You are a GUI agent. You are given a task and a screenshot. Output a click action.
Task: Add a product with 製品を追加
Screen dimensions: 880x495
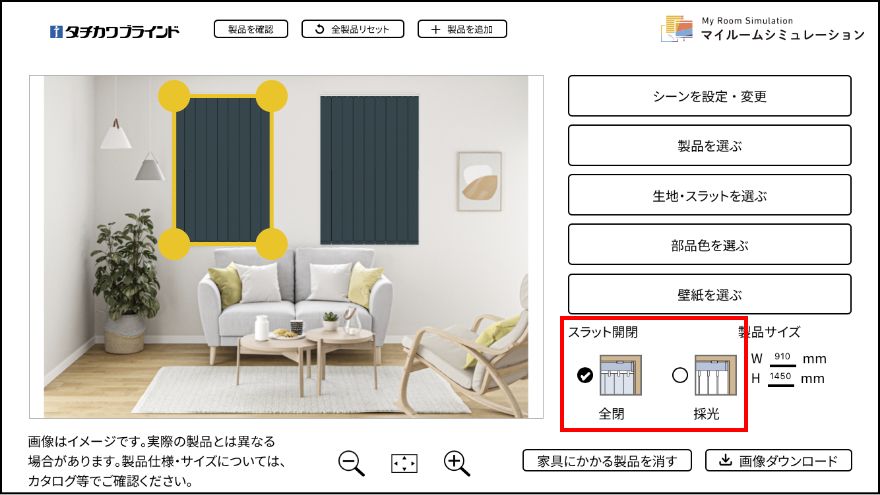click(x=462, y=29)
